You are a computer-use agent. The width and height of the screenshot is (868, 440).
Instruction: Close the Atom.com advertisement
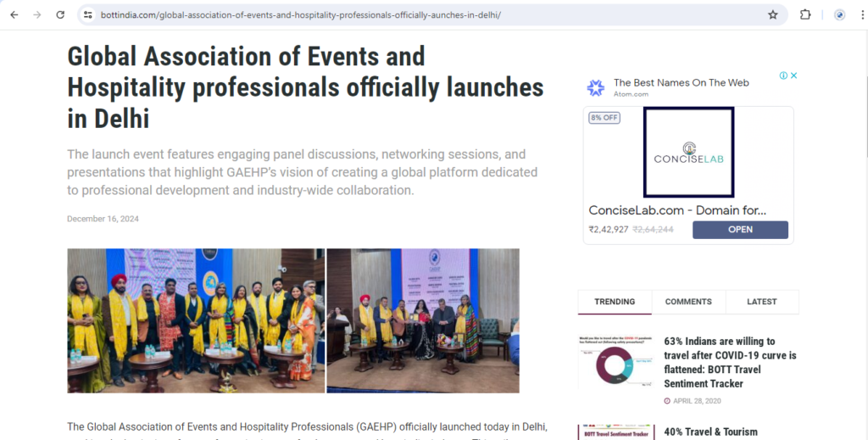[x=794, y=75]
